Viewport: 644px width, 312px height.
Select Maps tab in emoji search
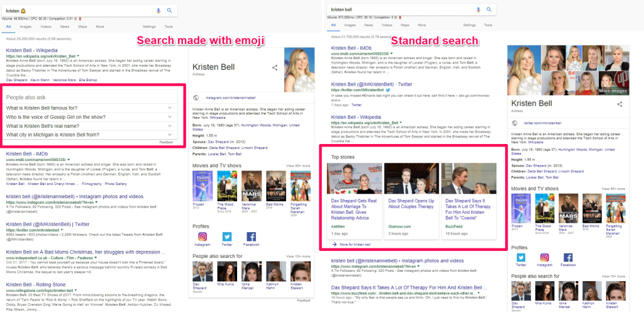click(x=82, y=26)
